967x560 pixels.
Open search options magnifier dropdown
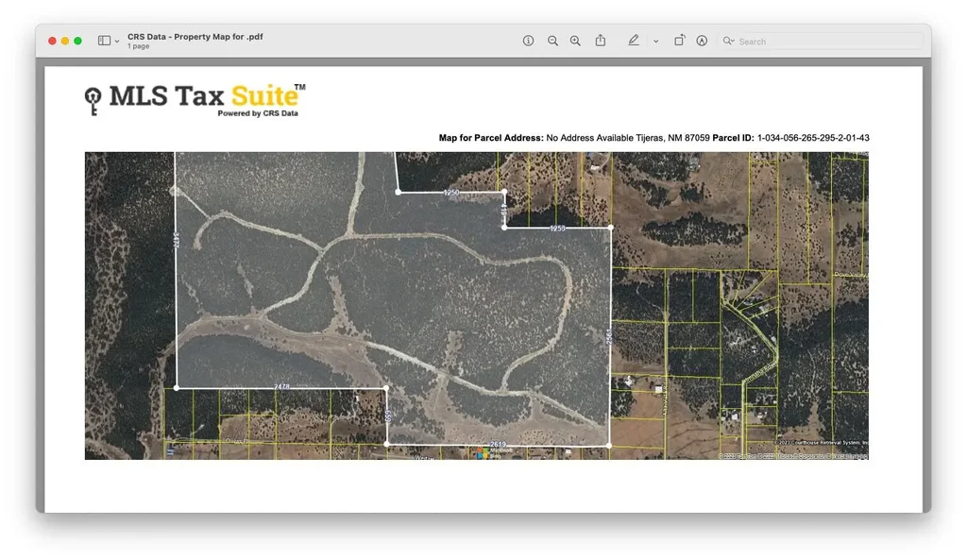[x=728, y=41]
